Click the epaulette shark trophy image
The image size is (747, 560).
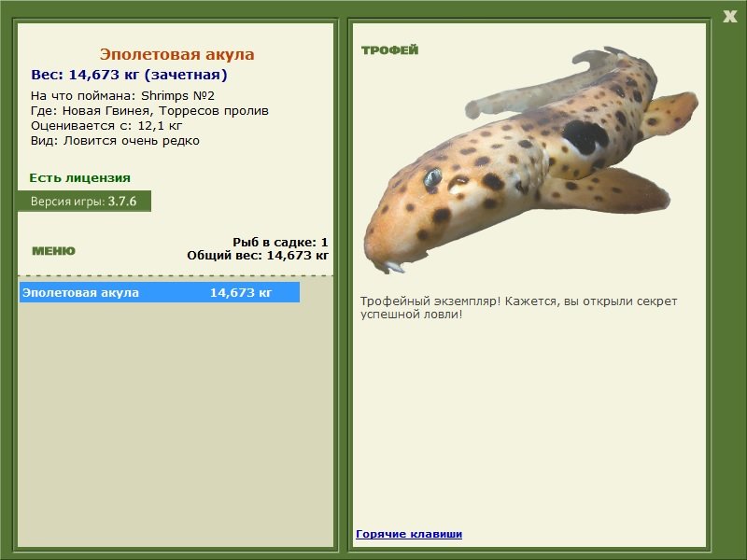click(x=530, y=160)
